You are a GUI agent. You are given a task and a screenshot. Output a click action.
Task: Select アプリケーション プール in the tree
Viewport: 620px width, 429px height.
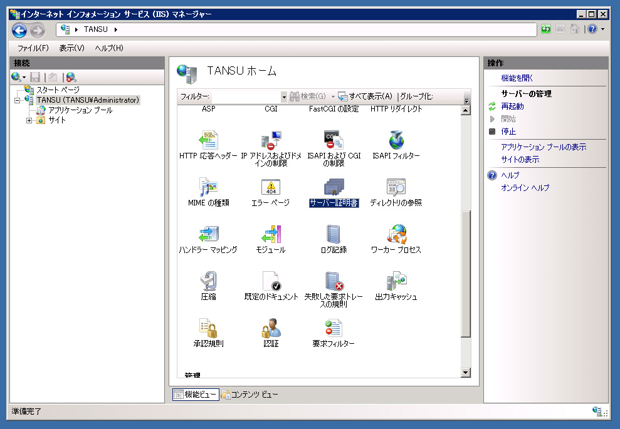coord(80,110)
